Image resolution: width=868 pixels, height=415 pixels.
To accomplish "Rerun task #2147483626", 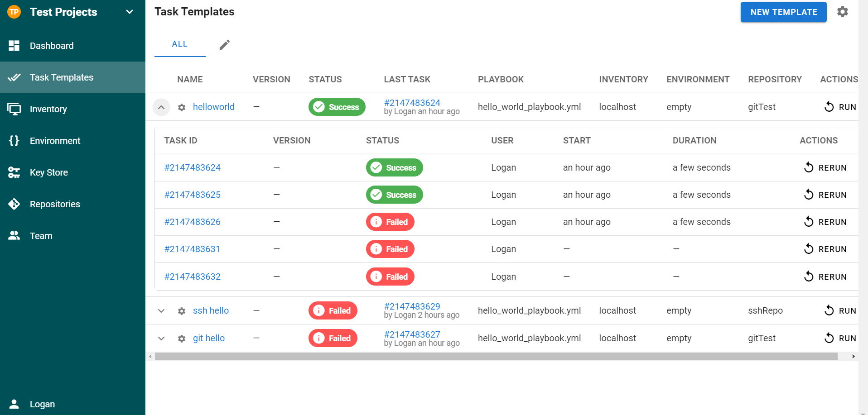I will tap(825, 222).
